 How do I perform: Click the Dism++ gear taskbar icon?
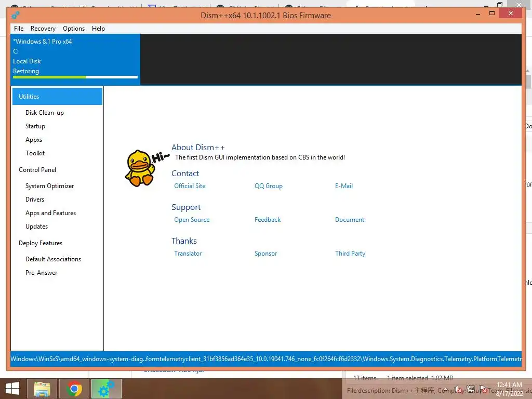point(106,389)
